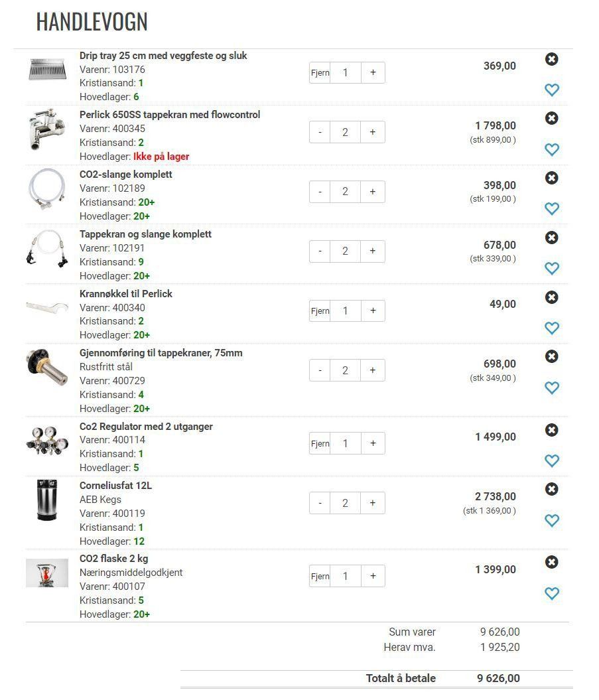Remove Krannøkkel til Perlick via X icon

click(x=552, y=297)
